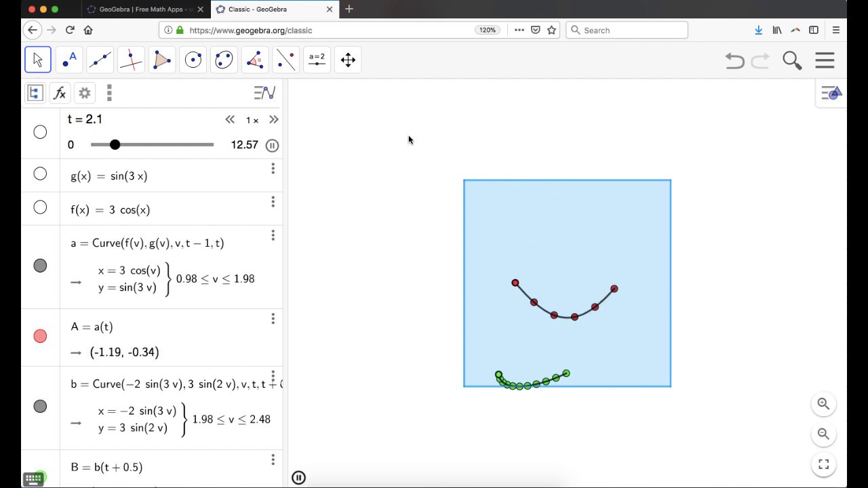868x488 pixels.
Task: Select the Reflect about Line tool
Action: (286, 60)
